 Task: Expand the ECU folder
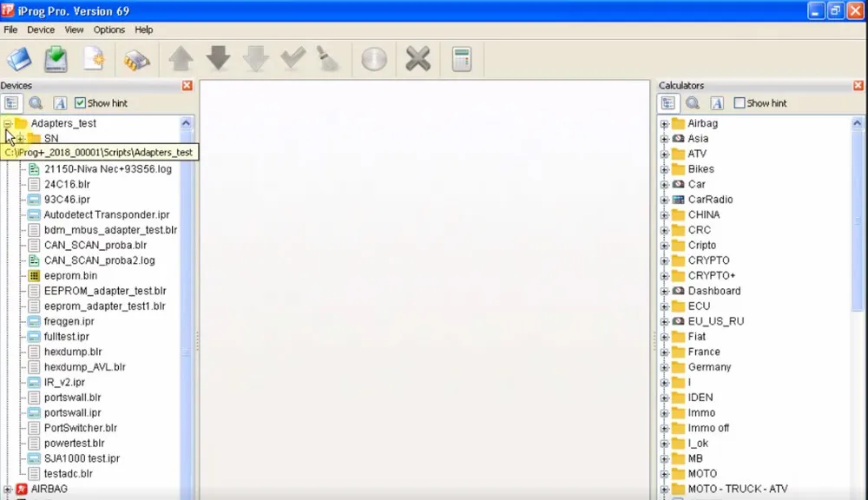coord(664,306)
